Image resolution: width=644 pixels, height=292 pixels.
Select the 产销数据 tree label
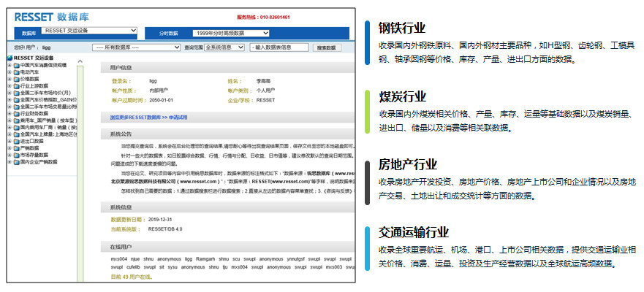(x=29, y=148)
